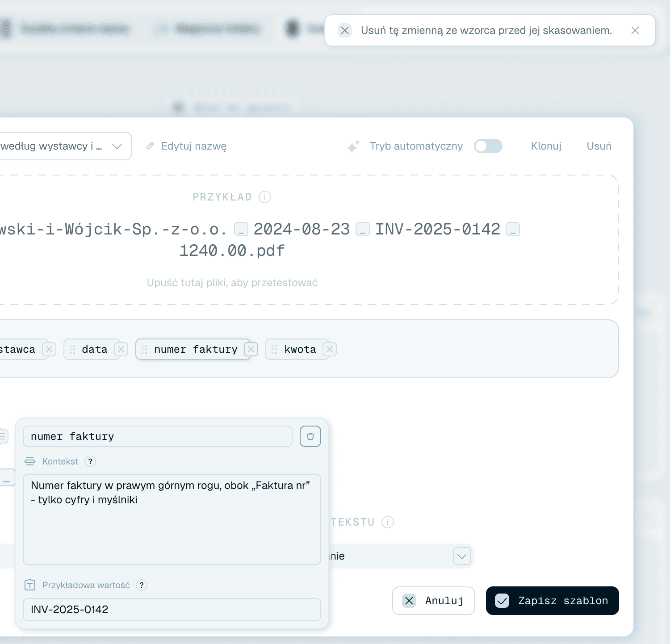
Task: Click the Kontekst description text area
Action: click(x=172, y=519)
